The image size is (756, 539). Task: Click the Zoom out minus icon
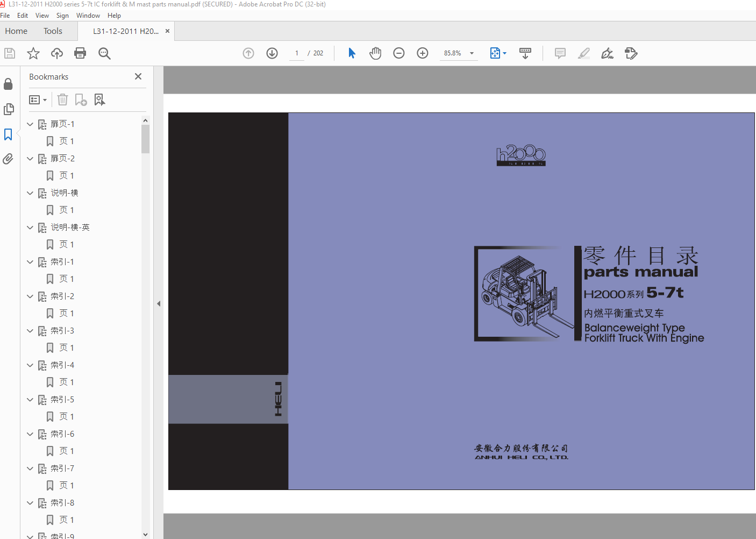click(x=399, y=53)
